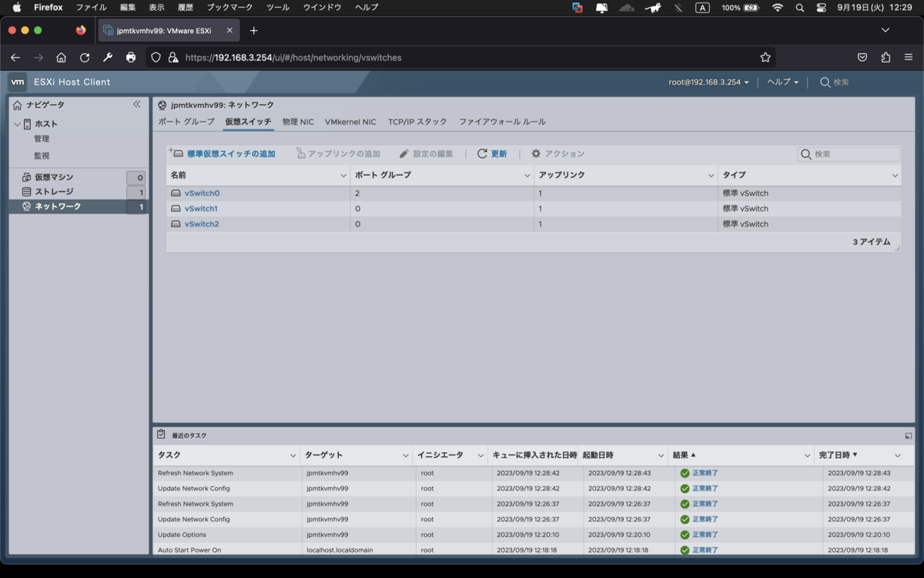Image resolution: width=924 pixels, height=578 pixels.
Task: Click the Update Options task row
Action: 534,535
